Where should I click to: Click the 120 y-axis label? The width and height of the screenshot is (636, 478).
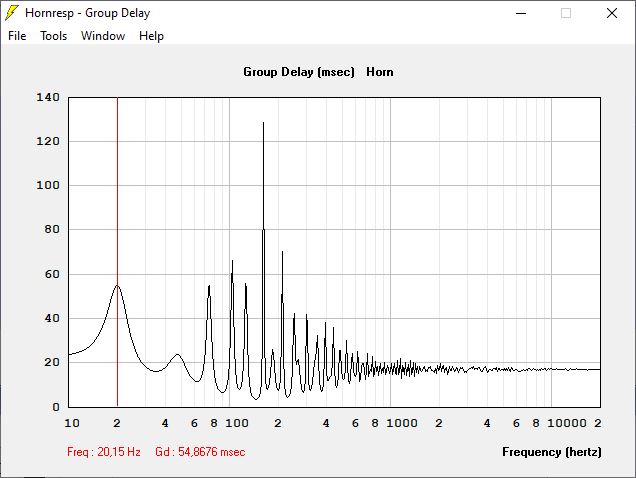click(48, 141)
